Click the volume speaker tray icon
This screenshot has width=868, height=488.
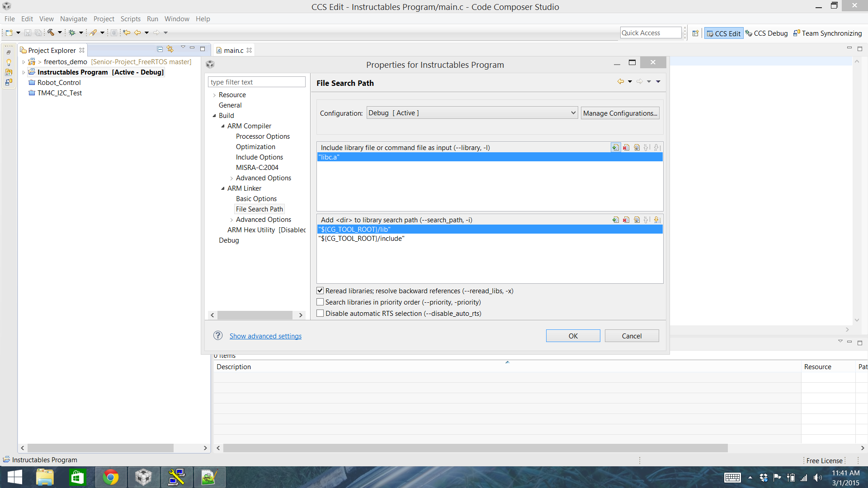point(817,478)
